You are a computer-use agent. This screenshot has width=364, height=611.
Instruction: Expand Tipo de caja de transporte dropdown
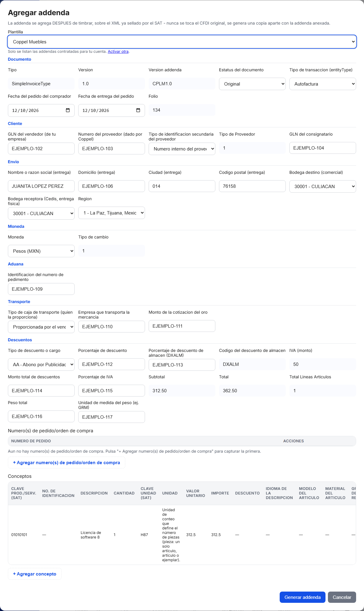tap(41, 327)
